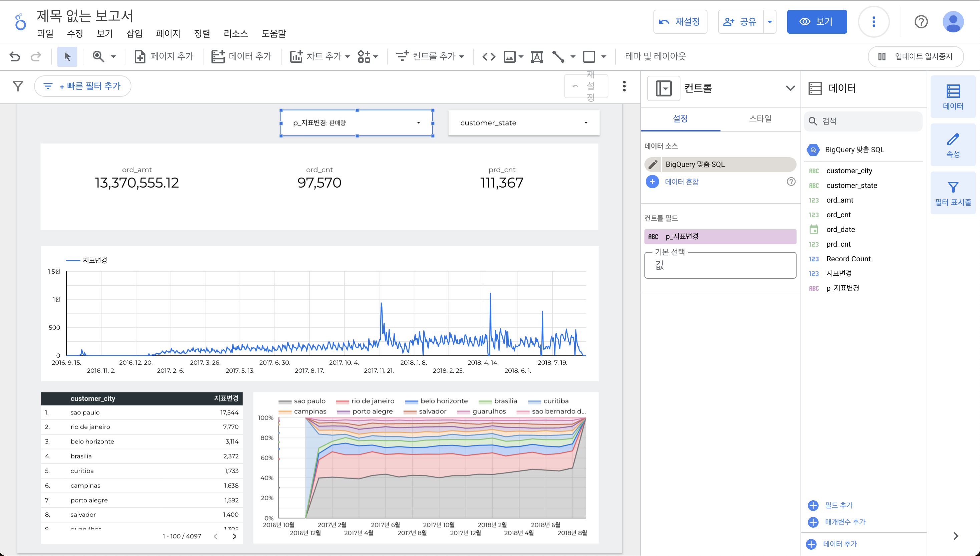This screenshot has width=980, height=556.
Task: Click the URL embed code icon
Action: [489, 56]
